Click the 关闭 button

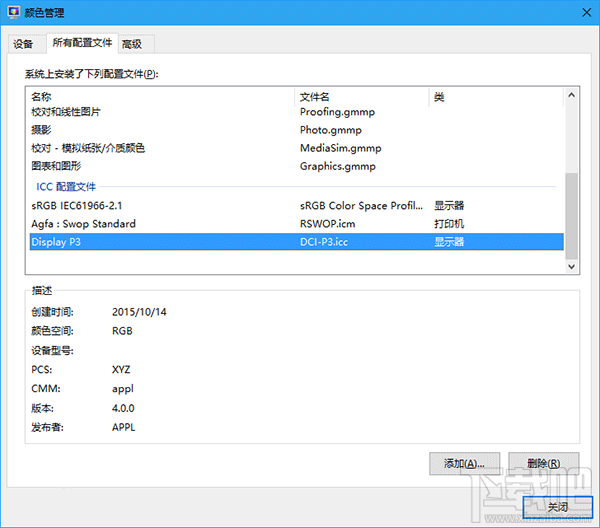tap(558, 507)
